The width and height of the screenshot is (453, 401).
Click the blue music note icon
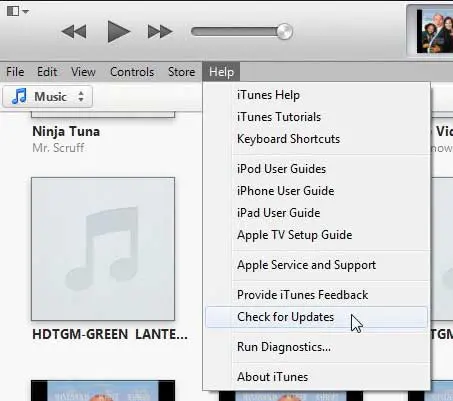click(19, 96)
